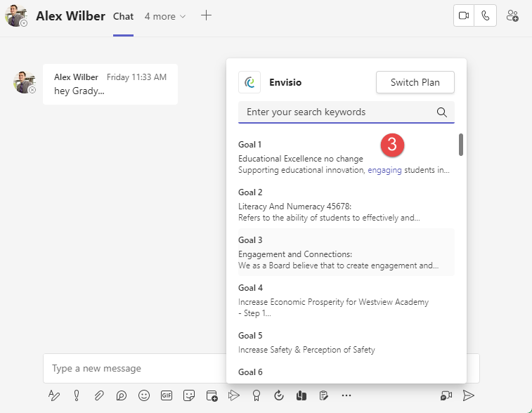Screen dimensions: 532x413
Task: Start an audio call with Alex
Action: [486, 15]
